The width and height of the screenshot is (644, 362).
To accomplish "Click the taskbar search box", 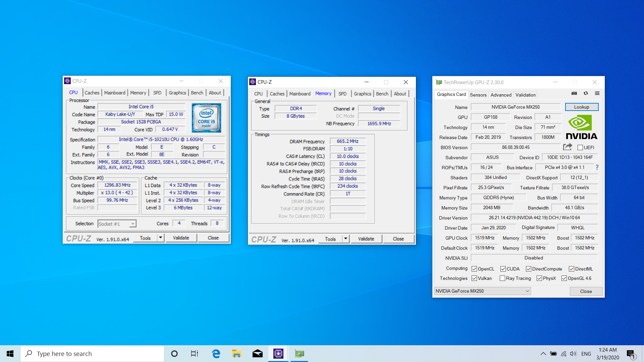I will pos(92,354).
